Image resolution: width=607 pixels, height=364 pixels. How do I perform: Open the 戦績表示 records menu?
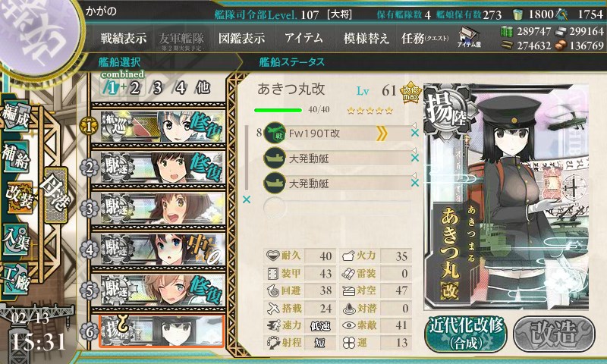click(124, 38)
